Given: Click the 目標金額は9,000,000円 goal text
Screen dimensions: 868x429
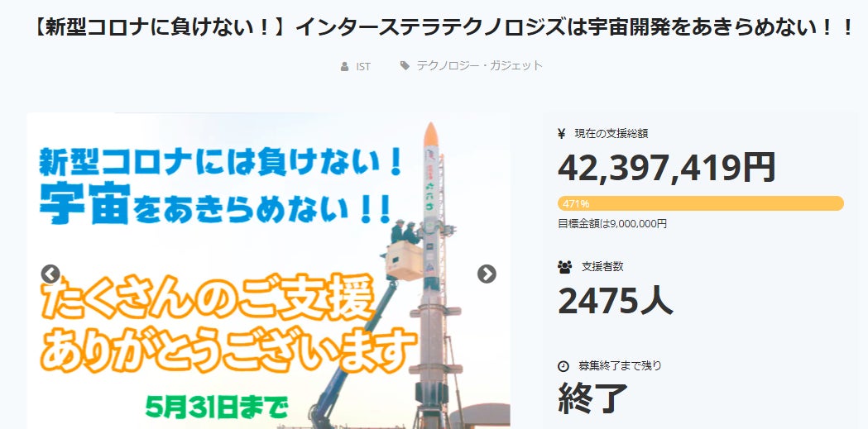Looking at the screenshot, I should point(612,224).
